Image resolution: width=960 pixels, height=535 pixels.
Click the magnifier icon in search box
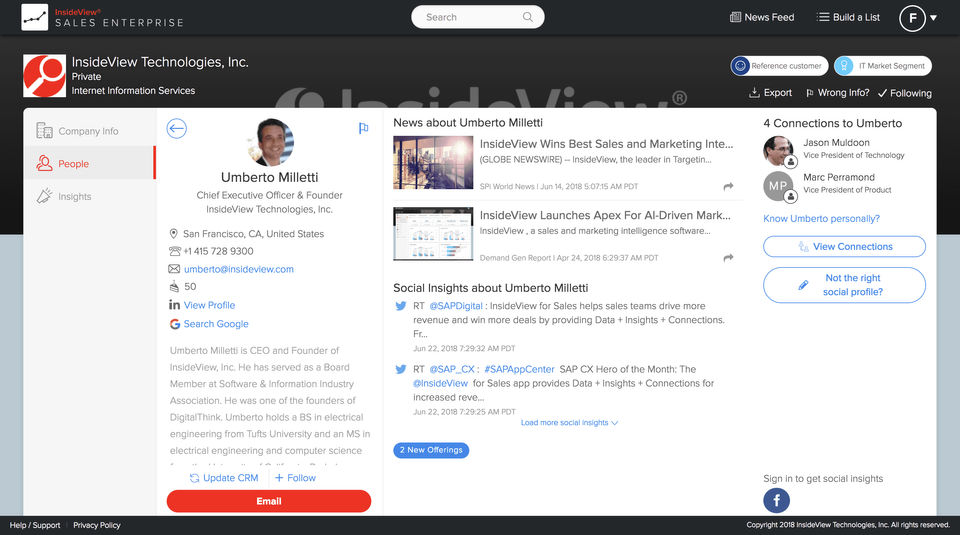(x=528, y=17)
